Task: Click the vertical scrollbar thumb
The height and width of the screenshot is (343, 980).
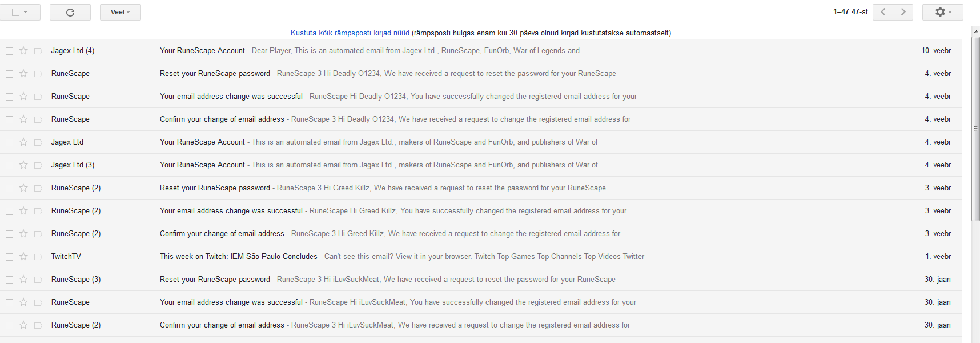Action: click(975, 129)
